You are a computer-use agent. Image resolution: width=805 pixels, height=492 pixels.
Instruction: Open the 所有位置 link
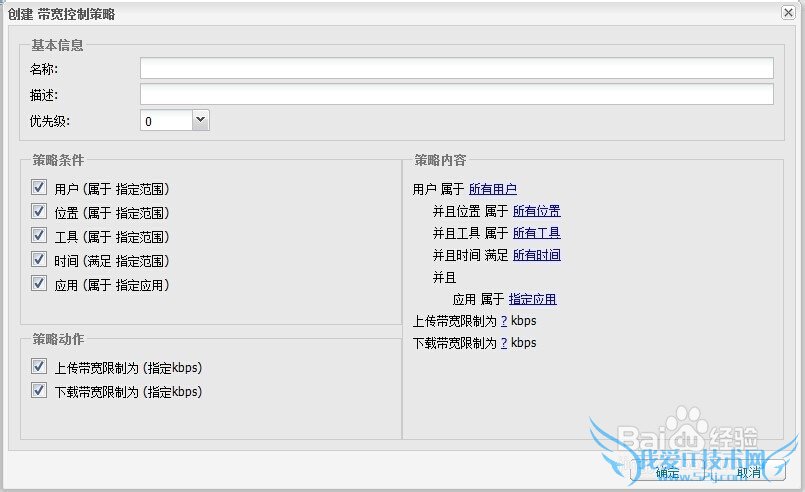536,211
